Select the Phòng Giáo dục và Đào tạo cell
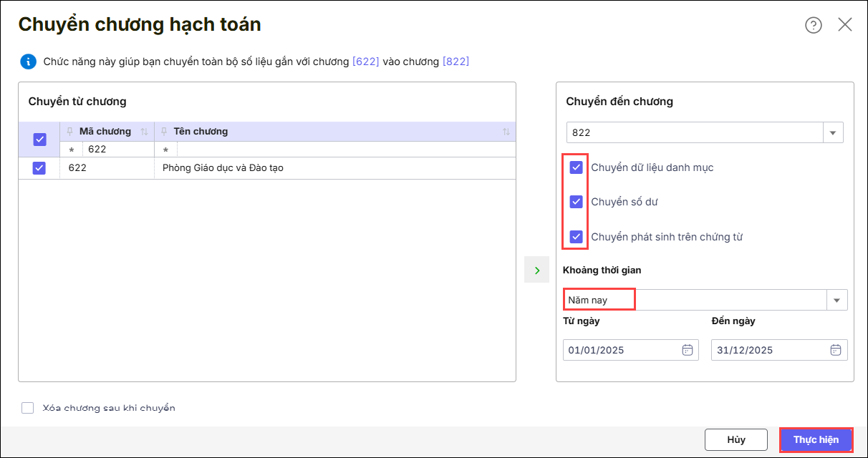The image size is (868, 458). (335, 168)
